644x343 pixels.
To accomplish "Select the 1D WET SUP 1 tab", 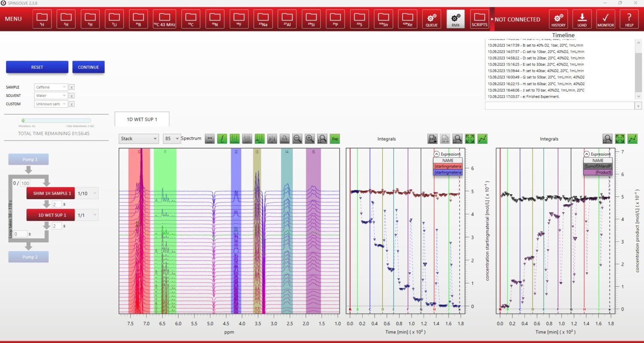I will (x=142, y=120).
